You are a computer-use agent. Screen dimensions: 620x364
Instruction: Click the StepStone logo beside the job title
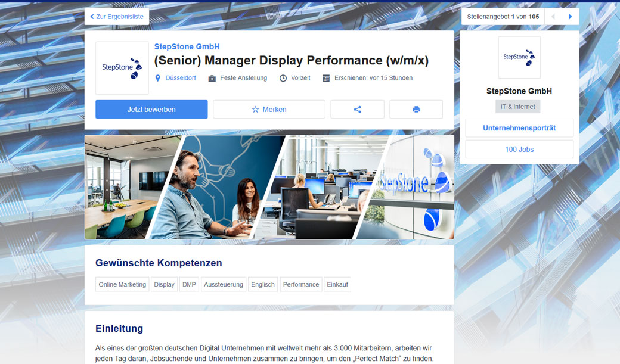[122, 68]
